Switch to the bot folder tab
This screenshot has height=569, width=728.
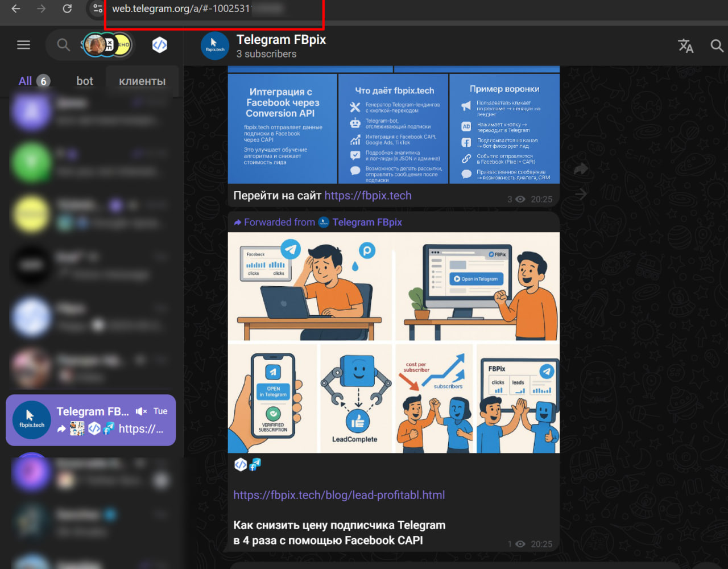pos(85,81)
